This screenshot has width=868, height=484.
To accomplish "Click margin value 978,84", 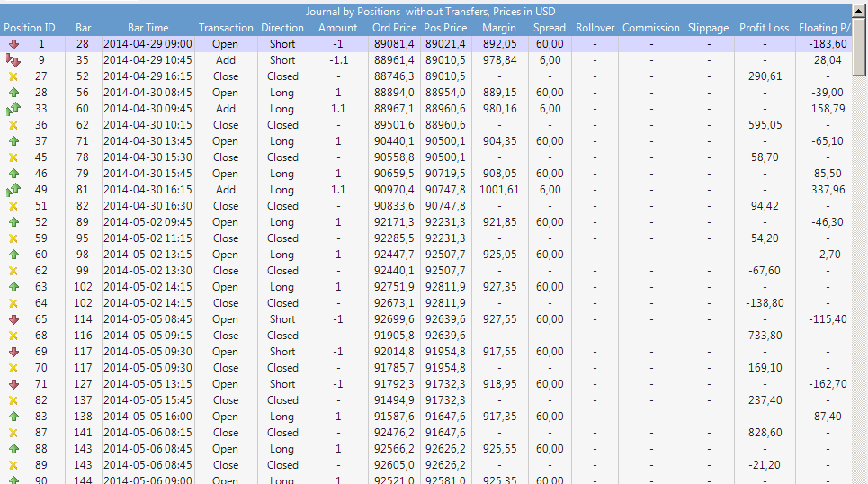I will pyautogui.click(x=499, y=60).
